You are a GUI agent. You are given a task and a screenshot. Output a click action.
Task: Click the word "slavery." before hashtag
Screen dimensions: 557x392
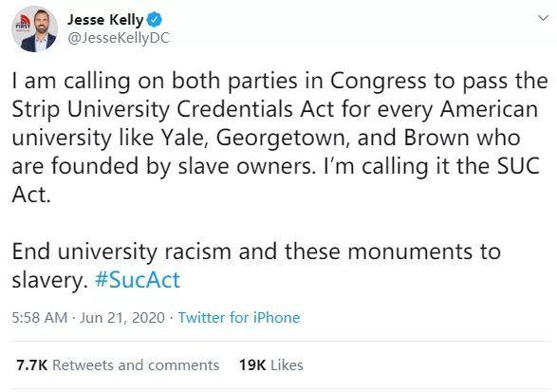tap(49, 280)
